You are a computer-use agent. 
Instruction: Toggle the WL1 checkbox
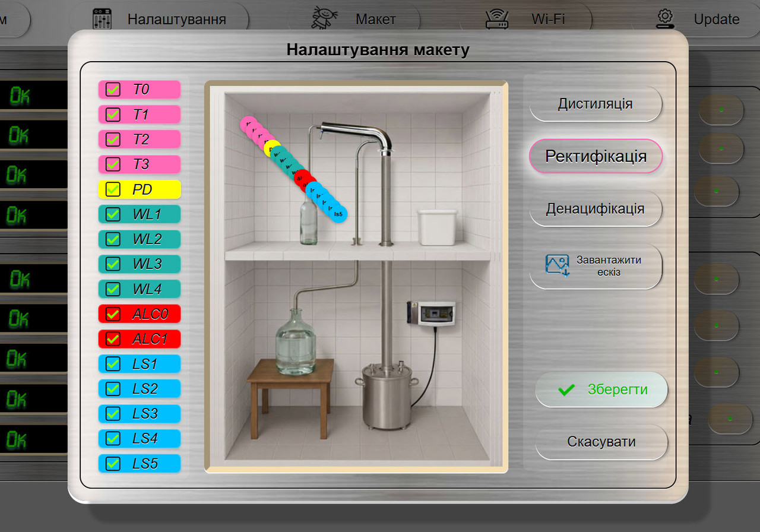[x=113, y=214]
